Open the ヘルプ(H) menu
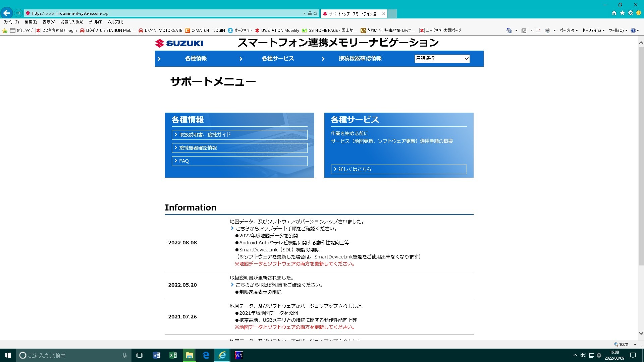This screenshot has height=362, width=644. click(116, 22)
